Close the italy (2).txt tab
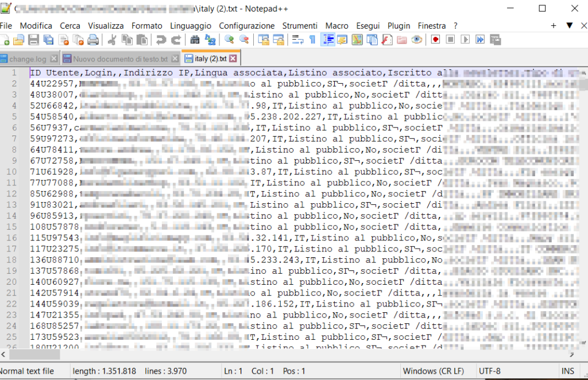Screen dimensions: 588x380 [233, 59]
